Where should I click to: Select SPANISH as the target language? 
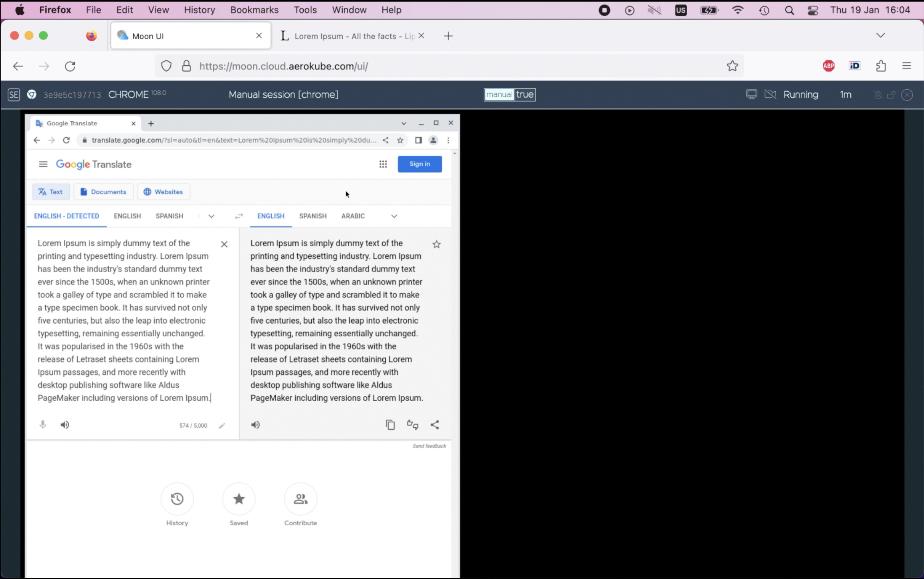(x=313, y=216)
